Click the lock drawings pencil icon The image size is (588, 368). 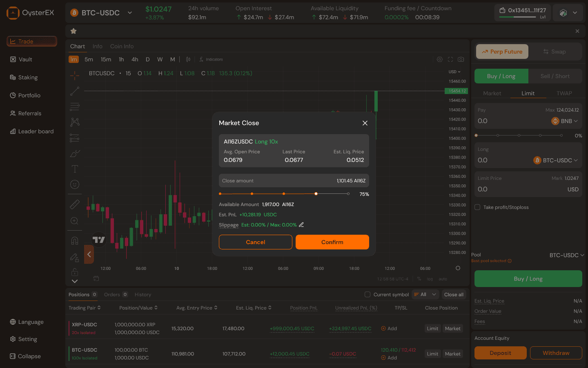75,257
